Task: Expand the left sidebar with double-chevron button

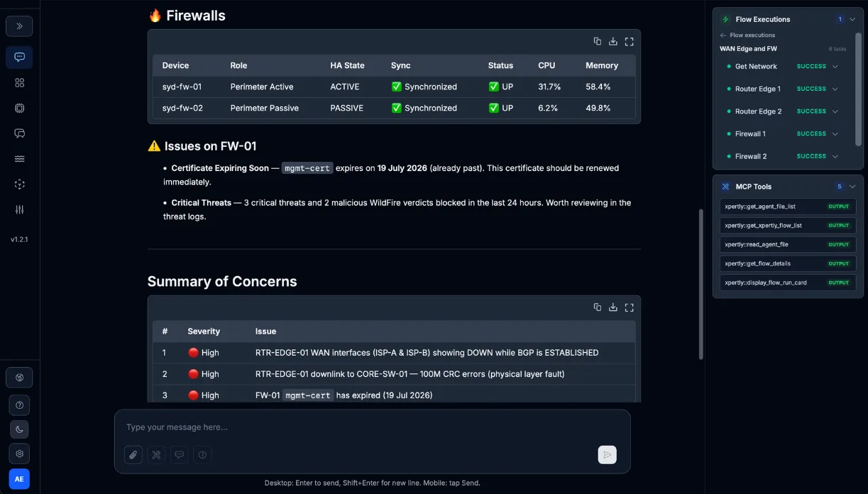Action: click(19, 26)
